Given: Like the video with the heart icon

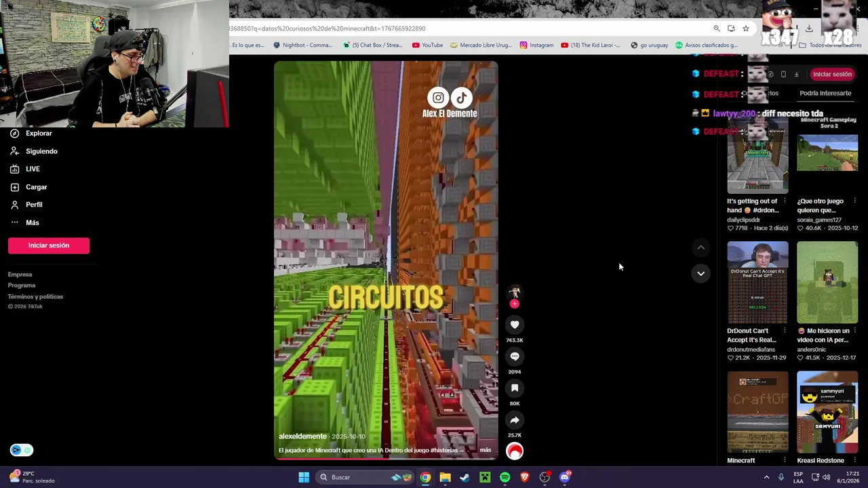Looking at the screenshot, I should [x=515, y=325].
